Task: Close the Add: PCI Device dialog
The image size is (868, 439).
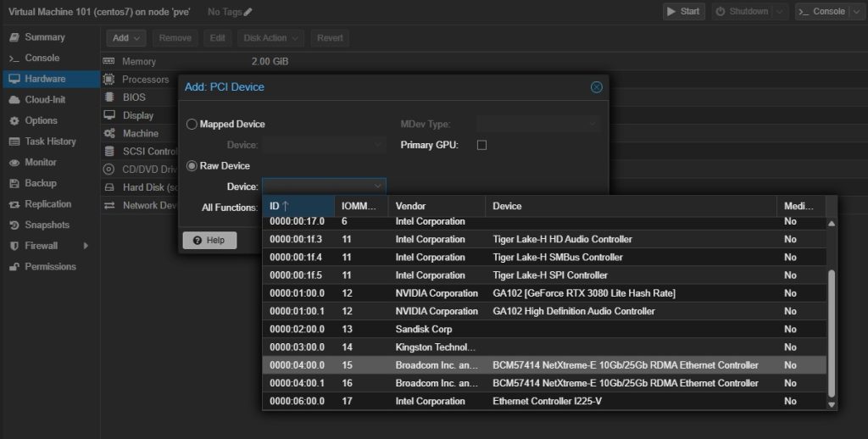Action: point(596,87)
